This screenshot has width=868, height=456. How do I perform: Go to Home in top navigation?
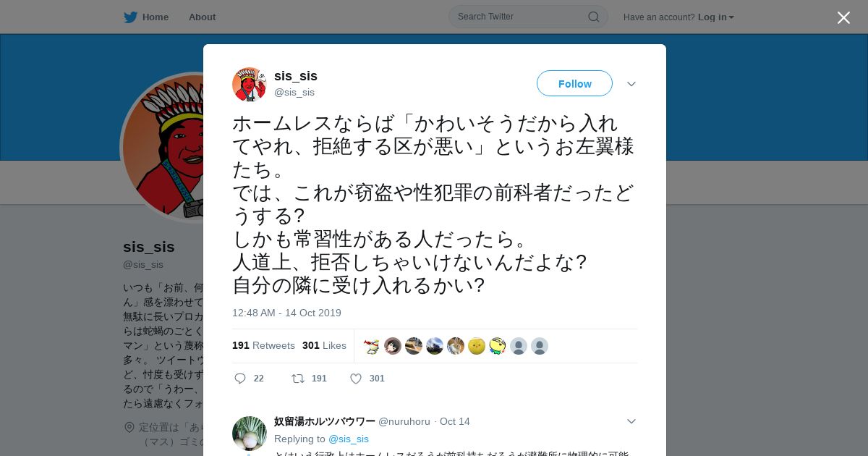(155, 17)
